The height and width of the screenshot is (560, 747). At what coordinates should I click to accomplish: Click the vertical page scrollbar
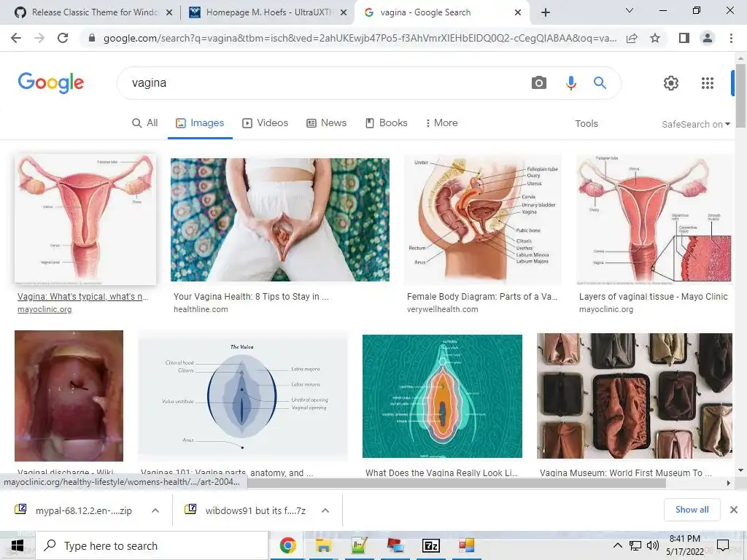pyautogui.click(x=740, y=97)
